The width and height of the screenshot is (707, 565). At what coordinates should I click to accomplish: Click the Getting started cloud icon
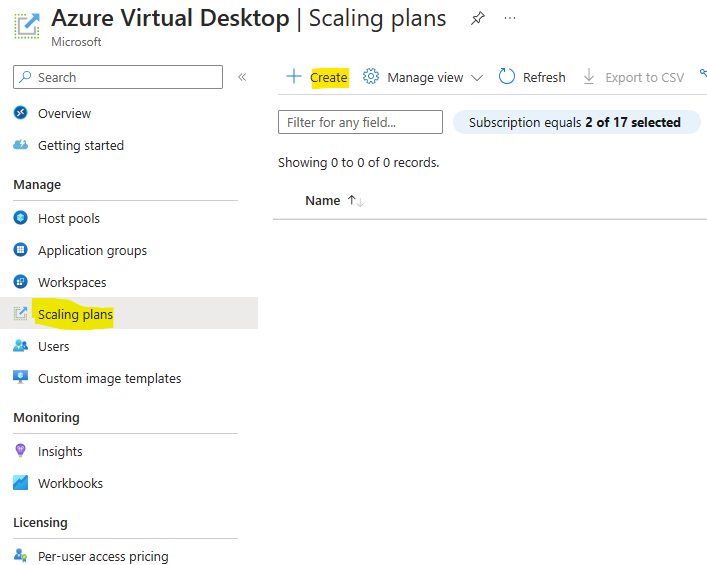coord(20,145)
